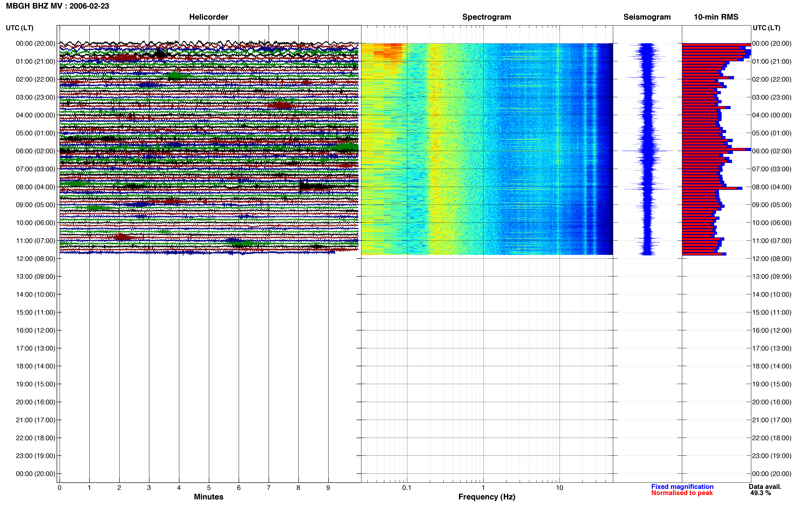Click the plot title MBGH BHZ MV : 2006-02-23
Viewport: 812px width, 508px height.
57,6
